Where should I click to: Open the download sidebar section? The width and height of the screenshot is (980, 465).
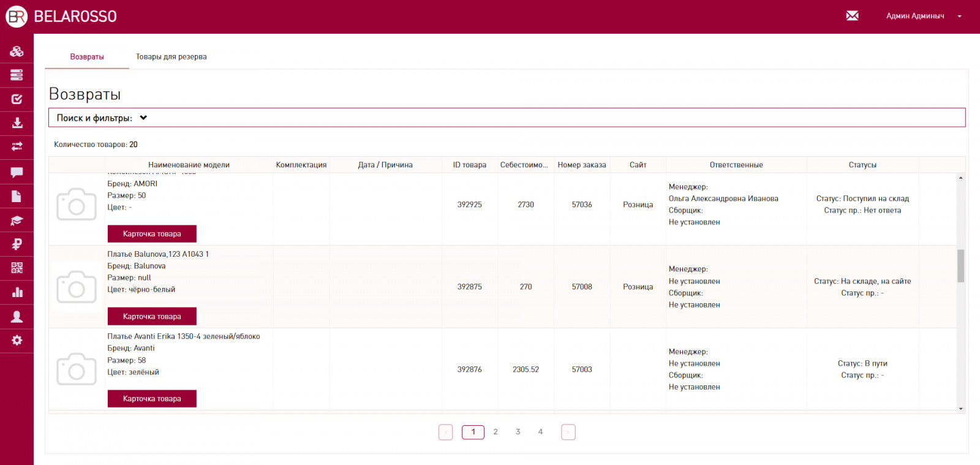coord(17,123)
